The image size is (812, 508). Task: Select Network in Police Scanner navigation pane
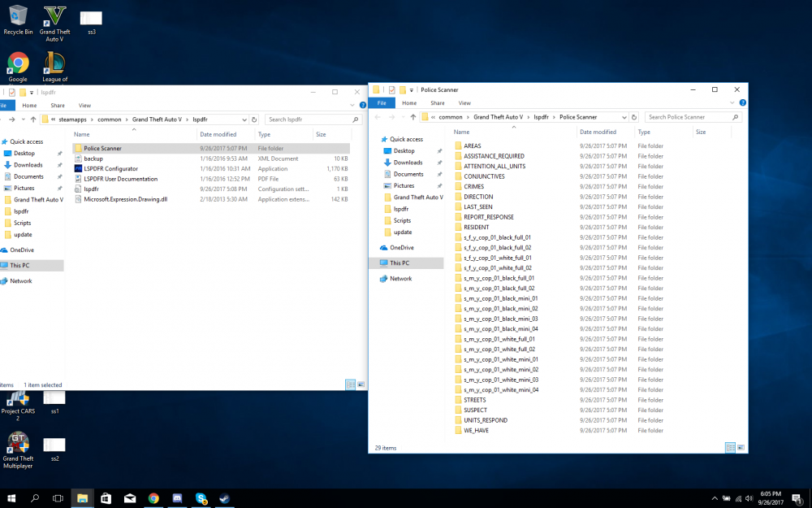[400, 278]
